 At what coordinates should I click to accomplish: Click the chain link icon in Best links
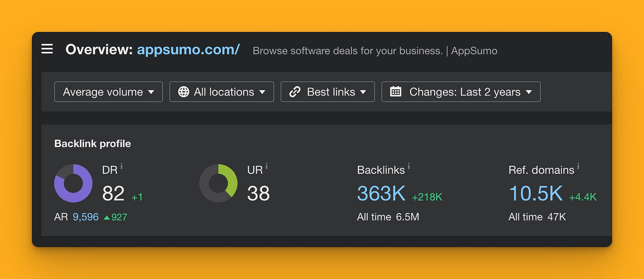click(295, 92)
